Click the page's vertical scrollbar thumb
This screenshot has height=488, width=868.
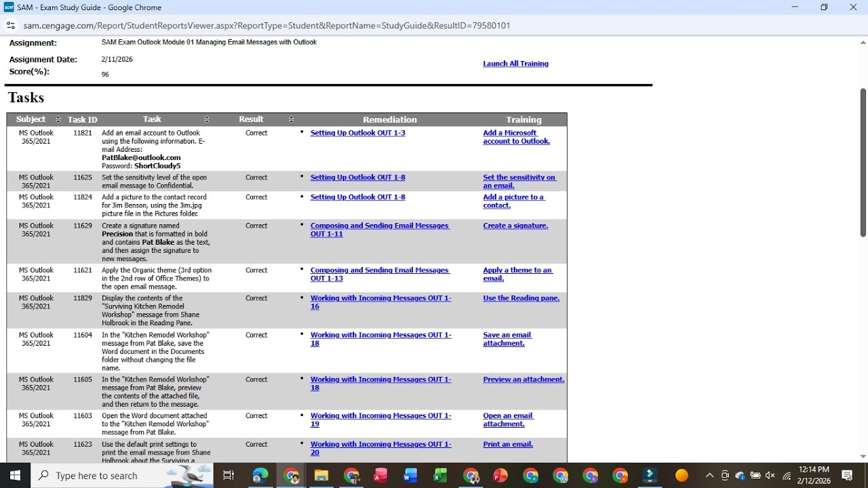coord(863,163)
